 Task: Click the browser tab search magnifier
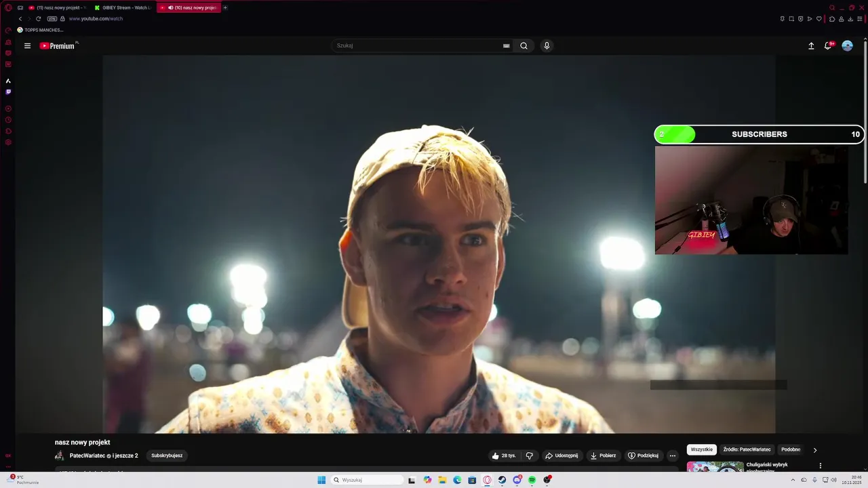[832, 7]
